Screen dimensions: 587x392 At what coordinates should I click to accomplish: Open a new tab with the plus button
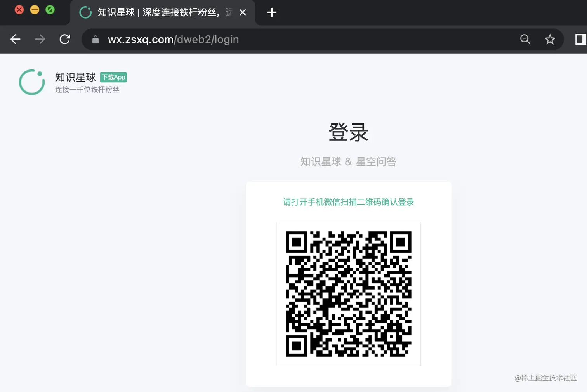[x=272, y=12]
